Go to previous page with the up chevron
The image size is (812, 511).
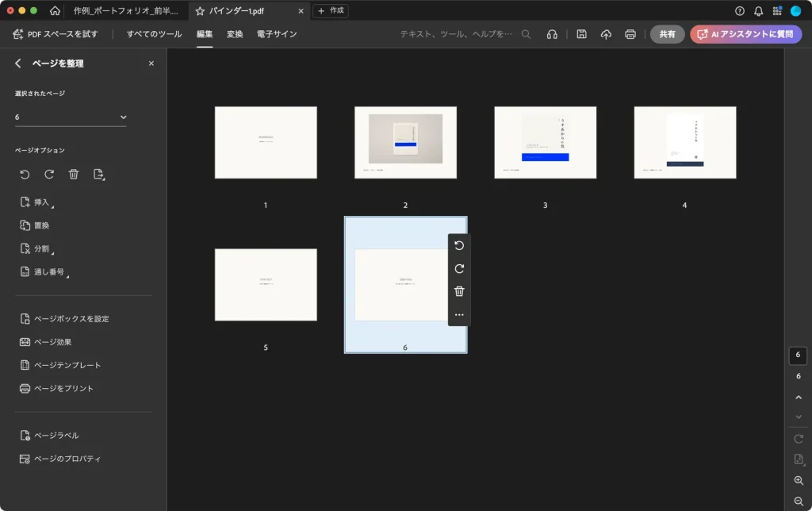(799, 398)
